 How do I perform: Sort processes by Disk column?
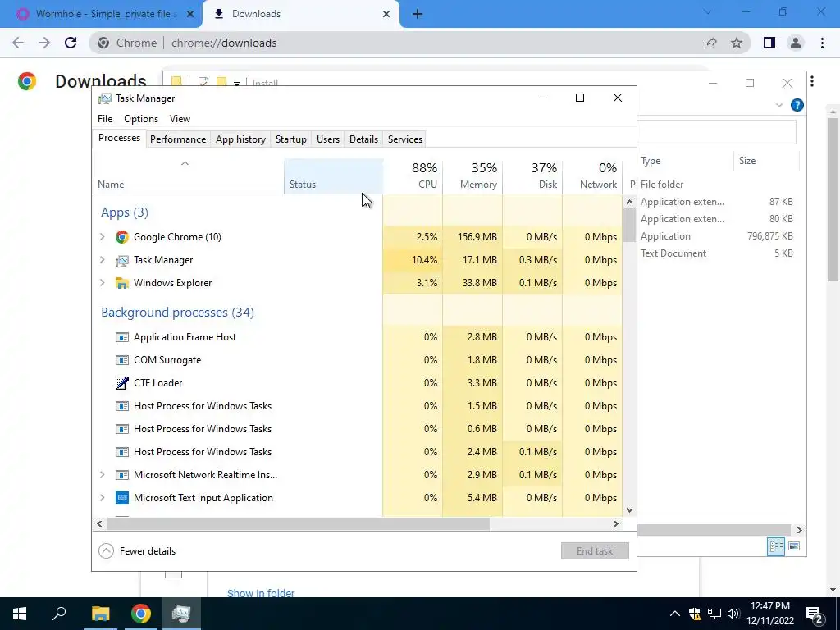533,176
